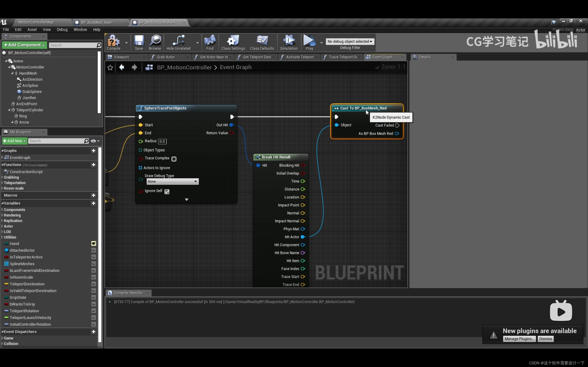Dismiss the new plugins notification

tap(545, 339)
